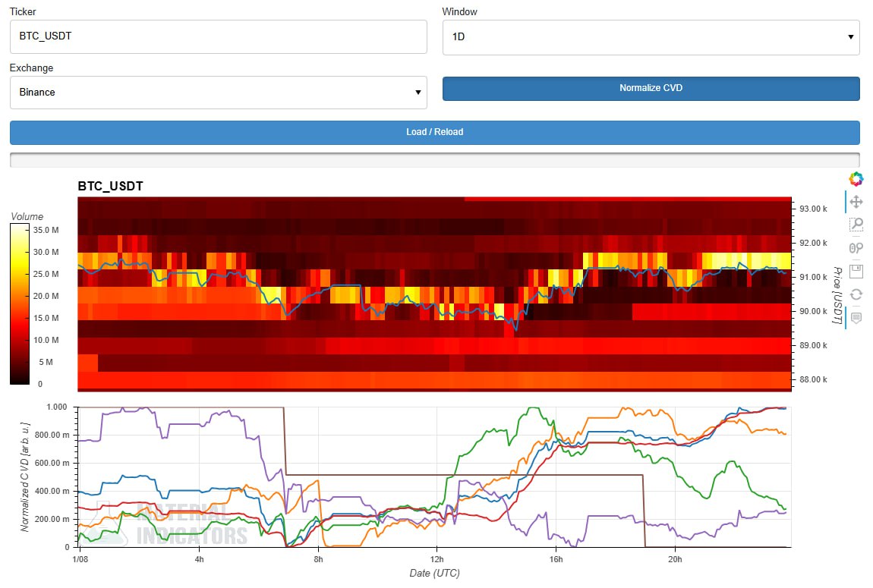Select the Pan tool
873x588 pixels.
click(856, 202)
